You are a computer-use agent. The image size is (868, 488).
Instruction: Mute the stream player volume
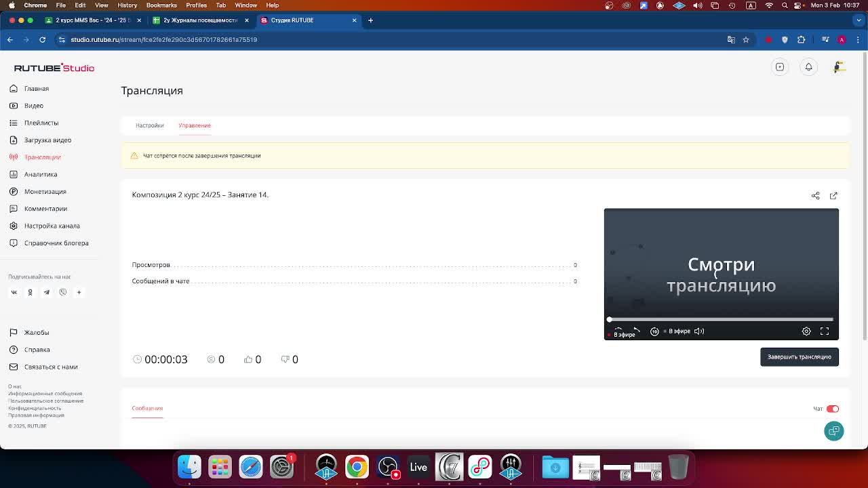(x=699, y=331)
